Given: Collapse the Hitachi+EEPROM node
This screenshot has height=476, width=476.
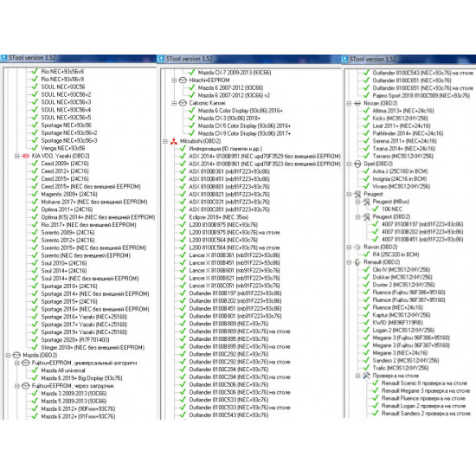Looking at the screenshot, I should (x=174, y=80).
